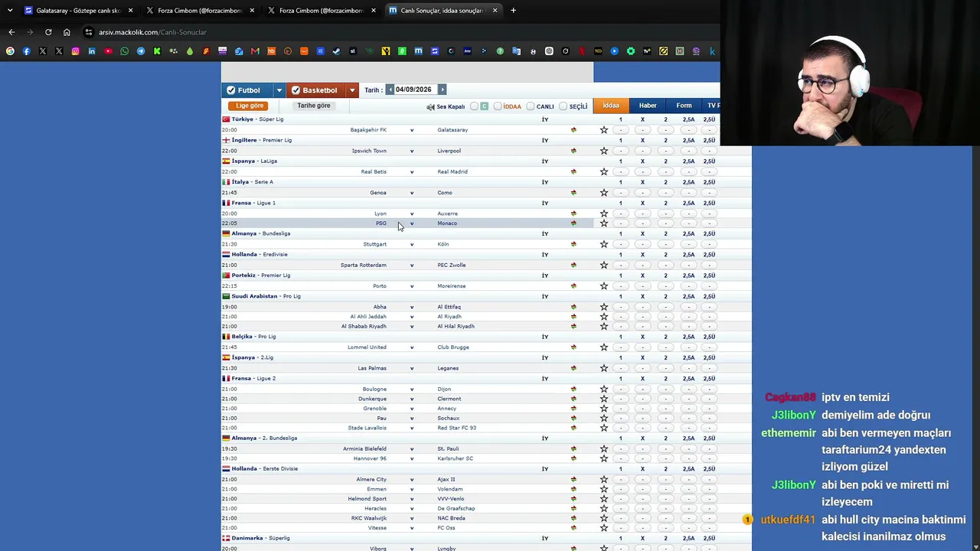Open İngiltere - Premier Lig league link
The image size is (980, 551).
click(262, 140)
